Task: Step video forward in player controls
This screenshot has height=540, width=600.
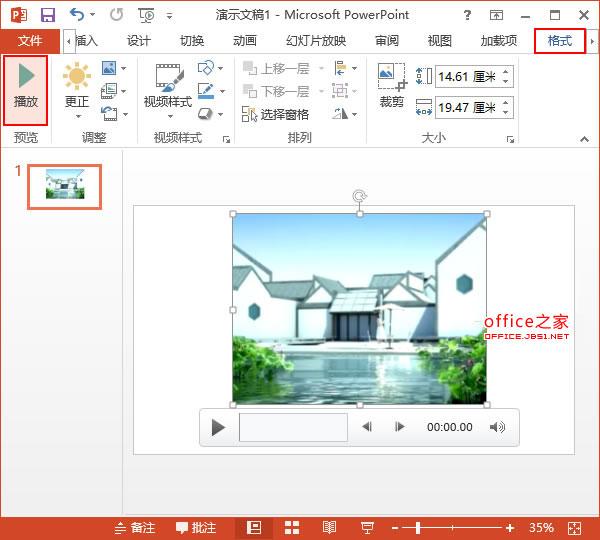Action: pos(399,427)
